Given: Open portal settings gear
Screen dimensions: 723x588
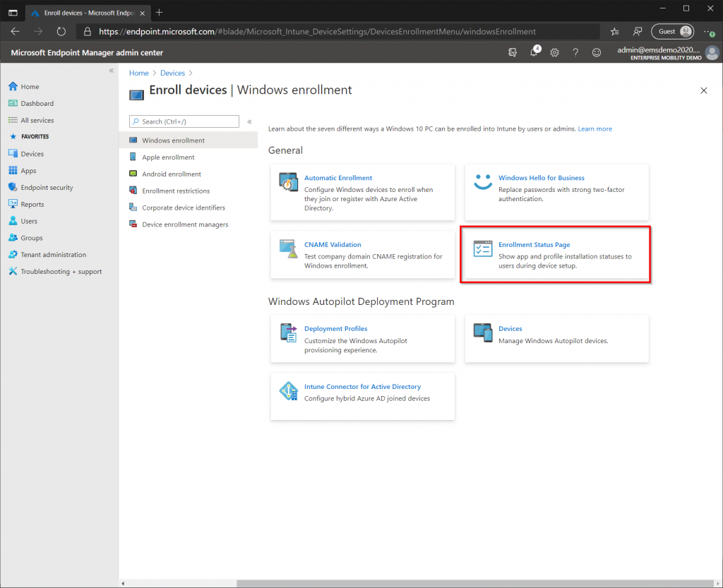Looking at the screenshot, I should point(554,52).
